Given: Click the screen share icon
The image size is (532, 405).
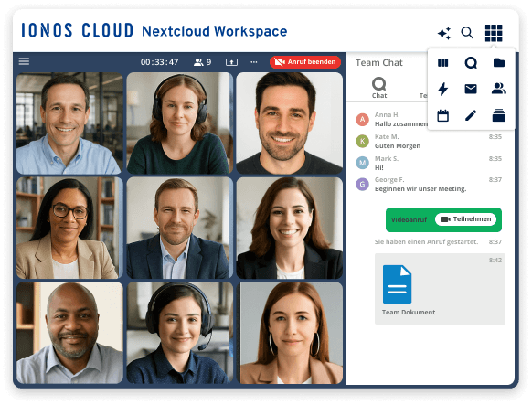Looking at the screenshot, I should pyautogui.click(x=231, y=62).
